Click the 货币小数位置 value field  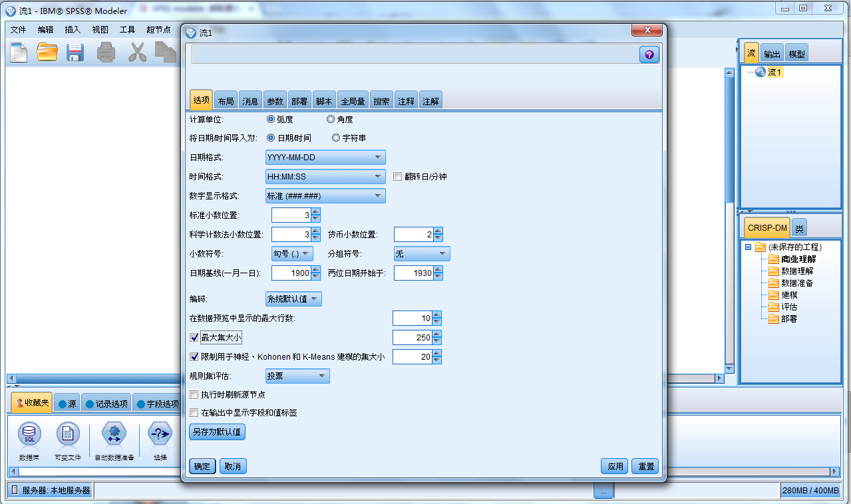(x=414, y=235)
